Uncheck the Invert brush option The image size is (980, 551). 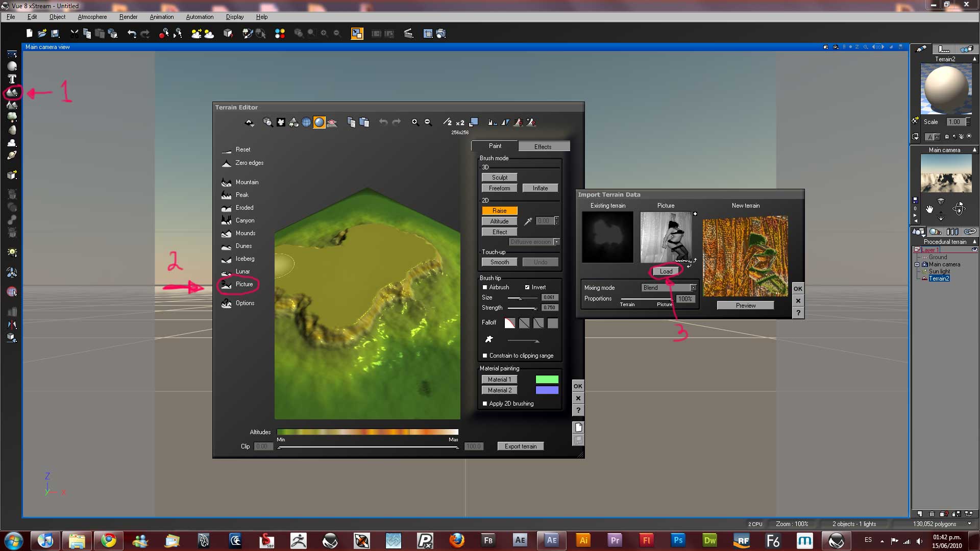(527, 288)
